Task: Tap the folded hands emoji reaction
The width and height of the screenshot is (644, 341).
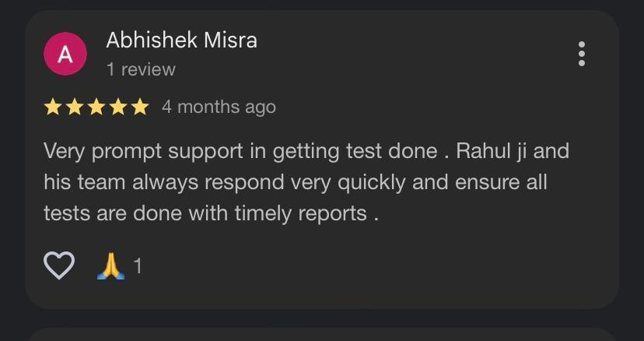Action: click(110, 266)
